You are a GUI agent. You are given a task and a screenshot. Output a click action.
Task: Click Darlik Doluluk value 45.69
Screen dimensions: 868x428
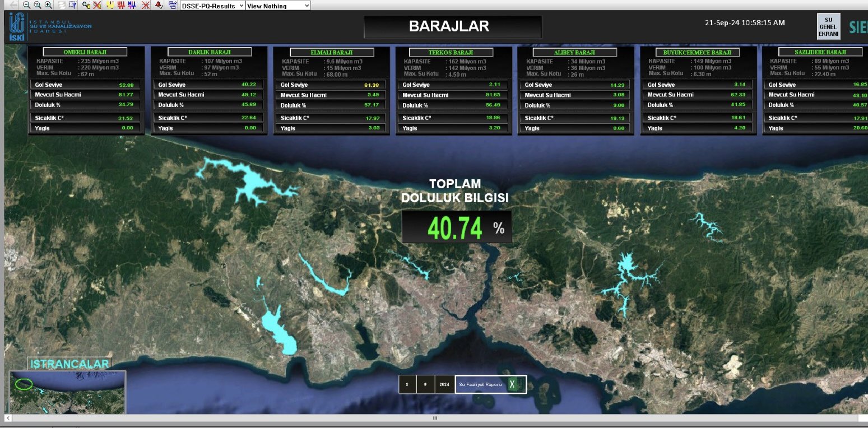249,105
